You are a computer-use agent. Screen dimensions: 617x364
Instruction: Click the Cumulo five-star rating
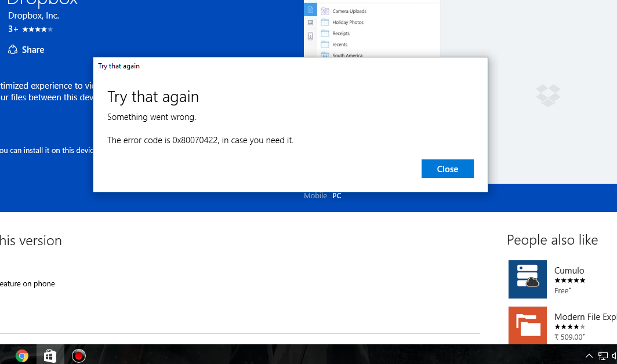tap(570, 280)
